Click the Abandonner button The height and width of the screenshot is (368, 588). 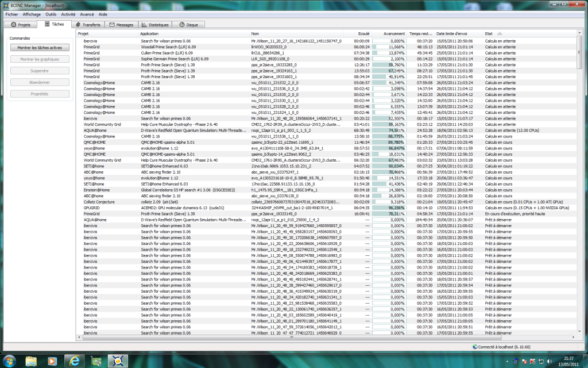click(40, 83)
